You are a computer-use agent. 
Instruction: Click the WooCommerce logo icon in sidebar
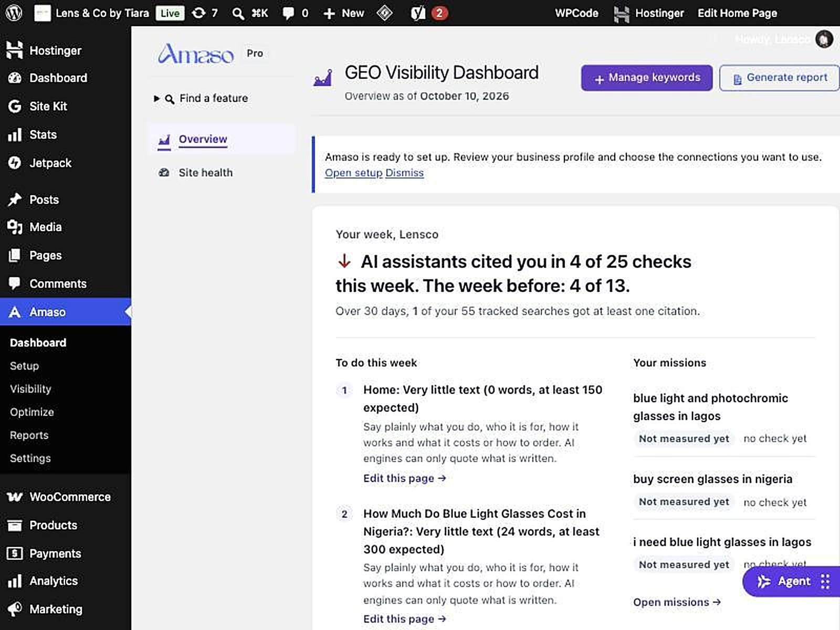(x=15, y=497)
